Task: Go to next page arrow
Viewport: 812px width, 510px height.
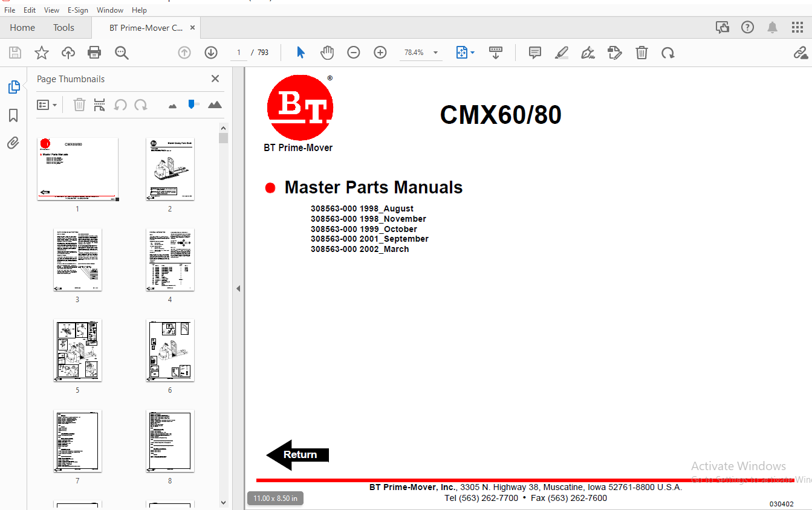Action: [211, 53]
